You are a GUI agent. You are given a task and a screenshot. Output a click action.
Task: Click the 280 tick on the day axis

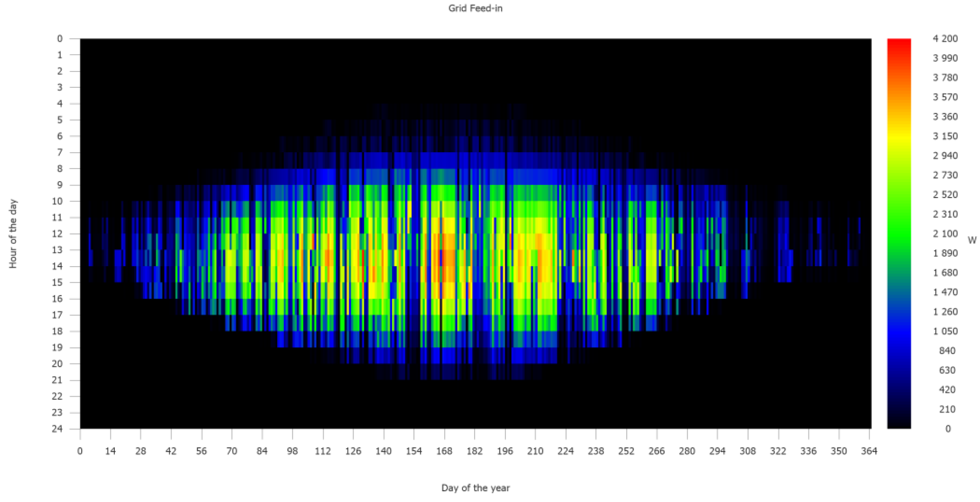click(687, 451)
